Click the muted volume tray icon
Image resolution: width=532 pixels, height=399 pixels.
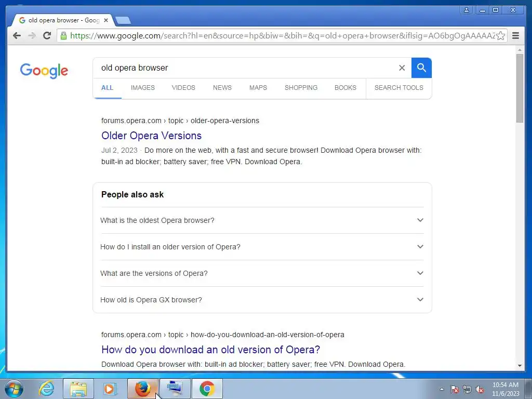[x=480, y=389]
